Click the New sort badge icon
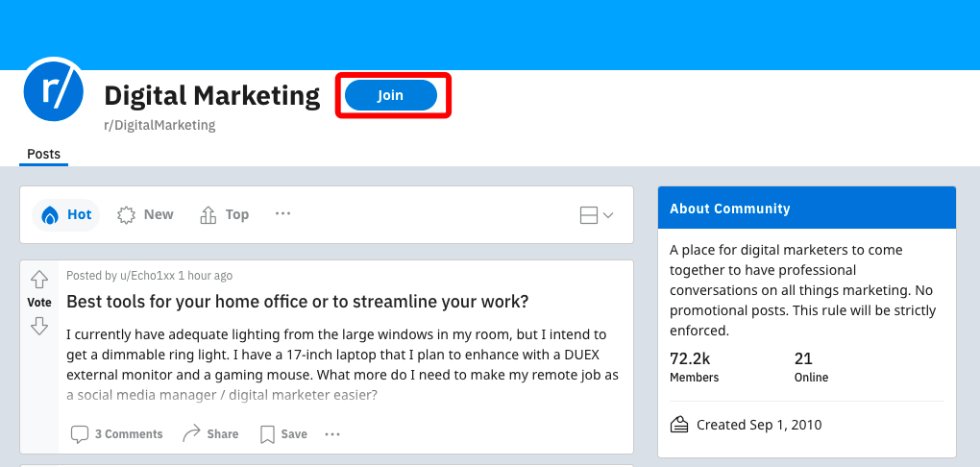Screen dimensions: 980x467 127,214
